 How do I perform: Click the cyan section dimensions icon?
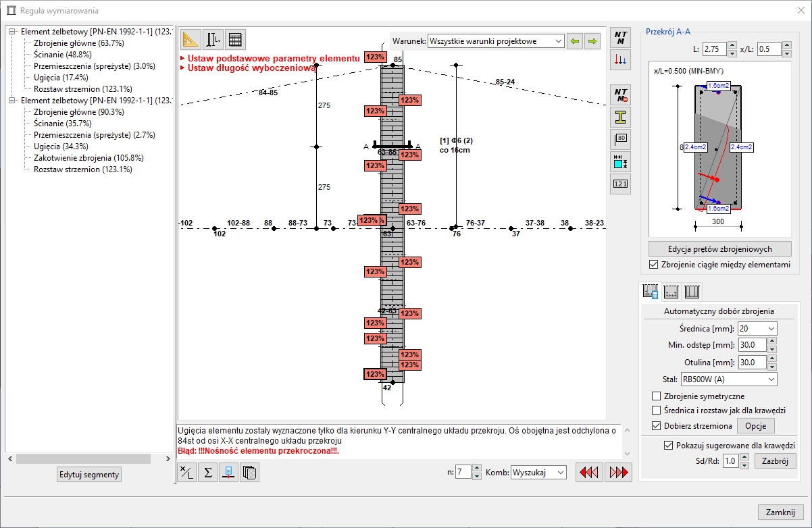click(620, 161)
